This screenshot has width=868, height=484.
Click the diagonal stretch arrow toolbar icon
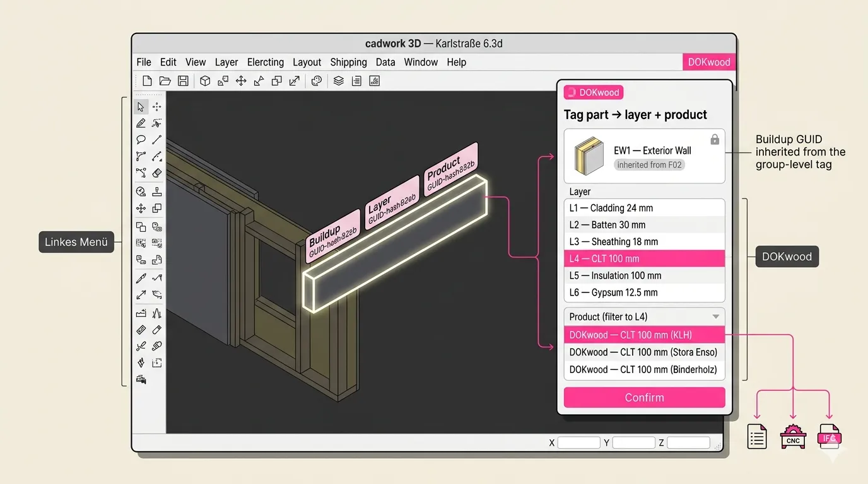(295, 81)
